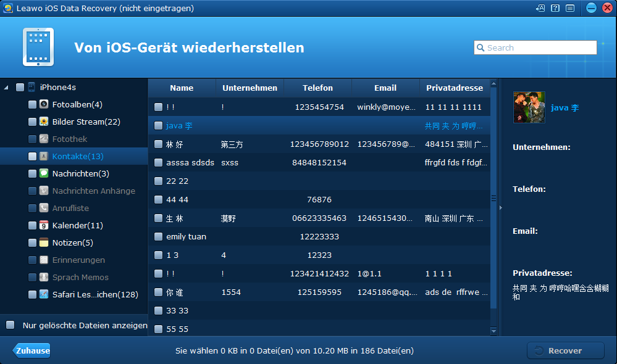Enable 'Nur gelöschte Dateien anzeigen' checkbox
The width and height of the screenshot is (617, 364).
[10, 325]
